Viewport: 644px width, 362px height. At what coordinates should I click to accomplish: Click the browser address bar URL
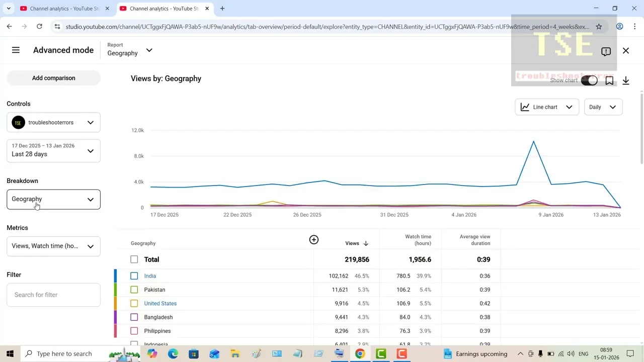327,27
